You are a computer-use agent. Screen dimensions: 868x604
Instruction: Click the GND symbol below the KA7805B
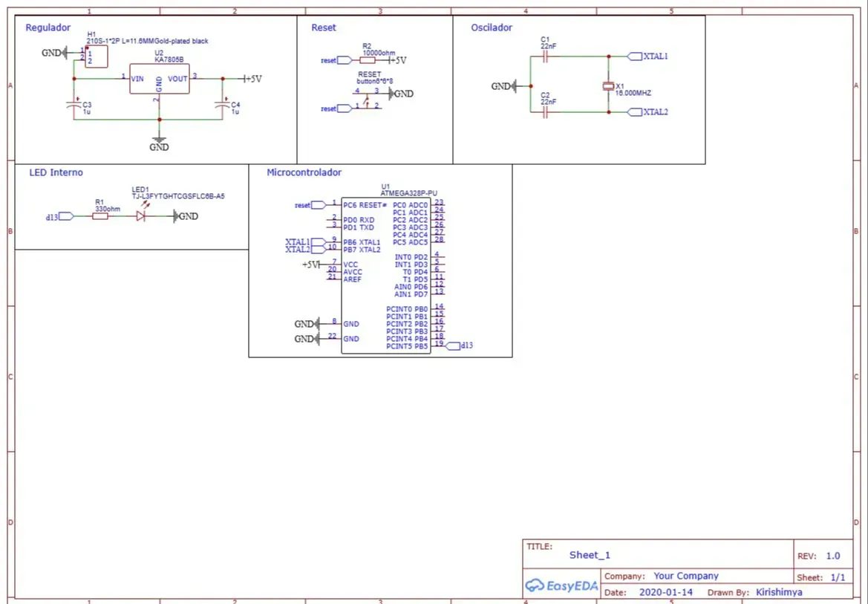159,143
